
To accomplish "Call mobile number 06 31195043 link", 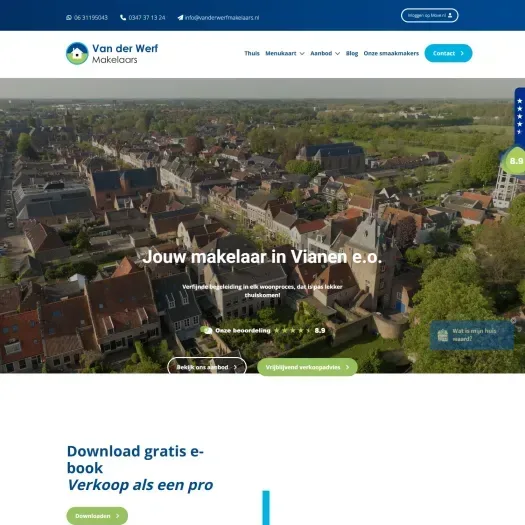I will click(x=91, y=17).
